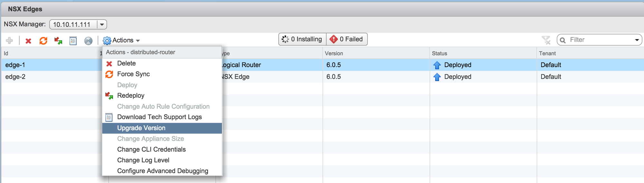The width and height of the screenshot is (644, 183).
Task: Click greyed Change Auto Rule Configuration item
Action: 162,107
